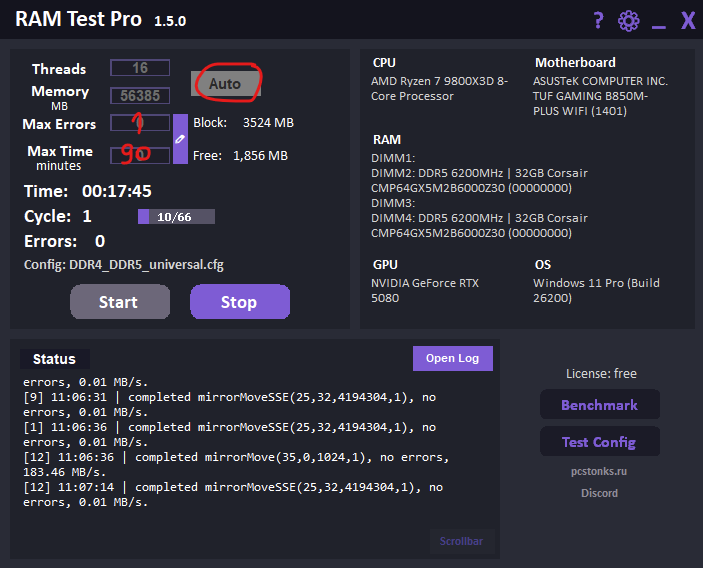Open the help question mark icon
The width and height of the screenshot is (703, 568).
pos(598,21)
